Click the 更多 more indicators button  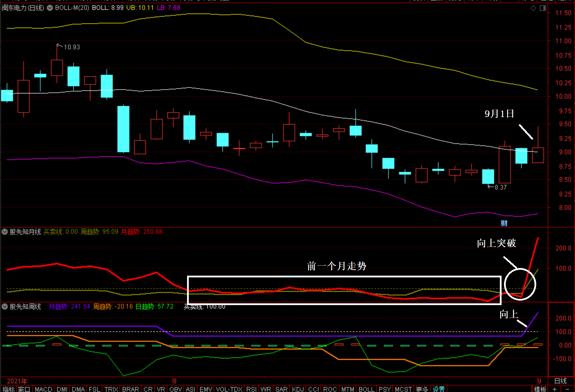422,389
